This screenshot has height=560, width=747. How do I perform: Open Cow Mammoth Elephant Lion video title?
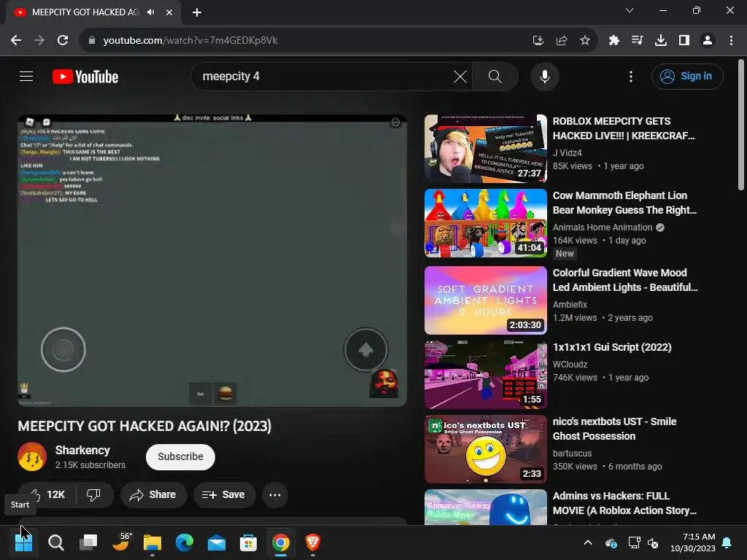coord(624,203)
